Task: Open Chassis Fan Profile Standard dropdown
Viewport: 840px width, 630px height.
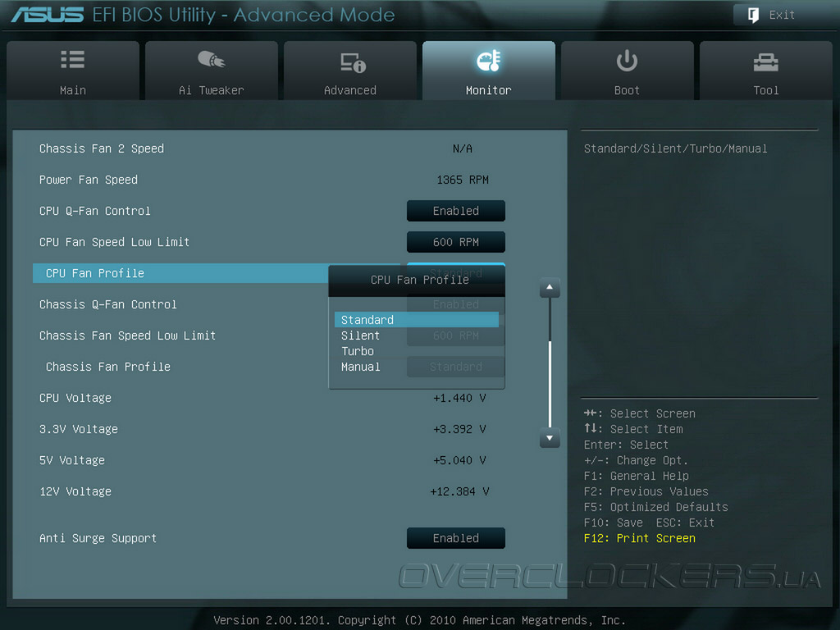Action: pos(456,367)
